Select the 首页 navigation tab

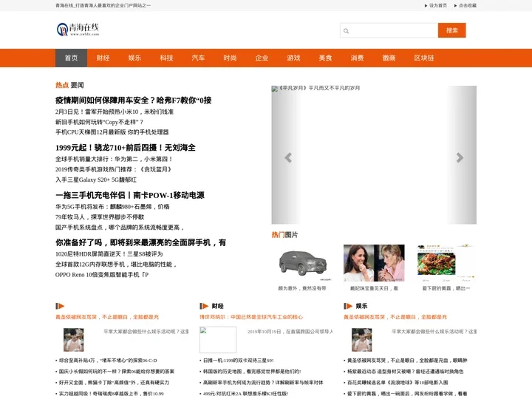71,58
